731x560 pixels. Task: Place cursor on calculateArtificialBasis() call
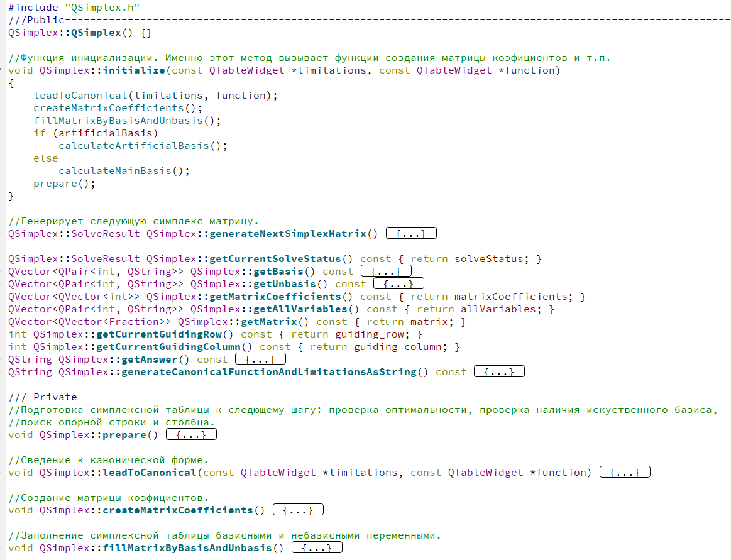pos(143,145)
